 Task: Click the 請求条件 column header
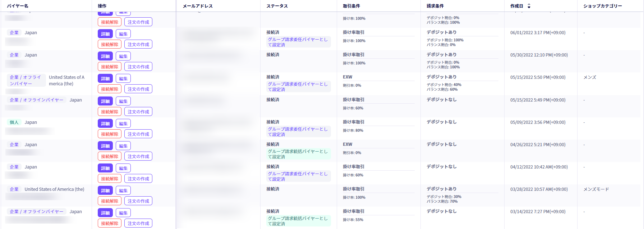point(435,6)
